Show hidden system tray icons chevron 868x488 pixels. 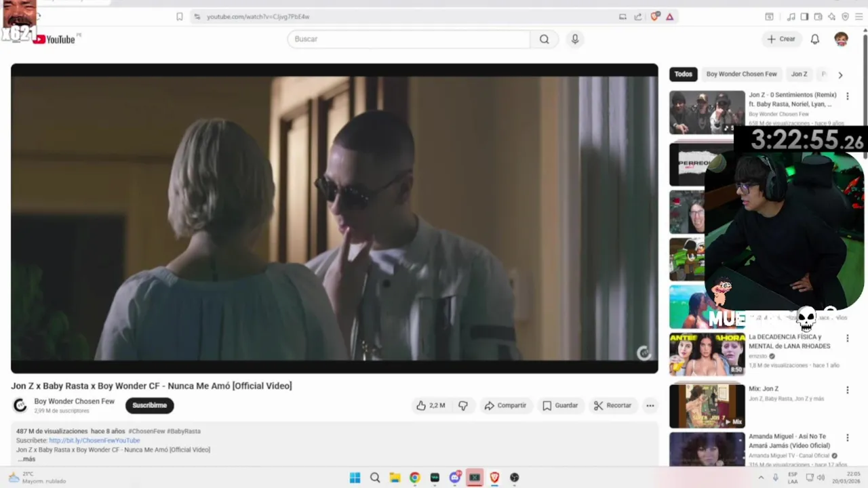761,478
